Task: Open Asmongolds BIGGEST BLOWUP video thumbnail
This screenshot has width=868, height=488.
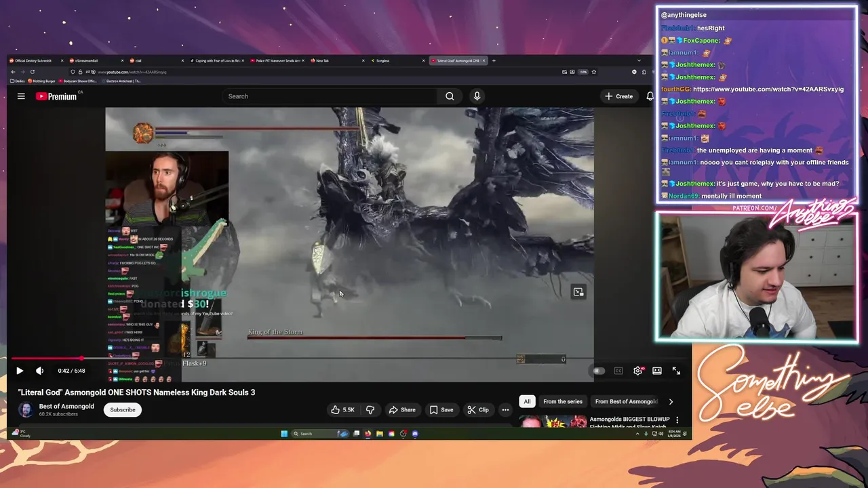Action: coord(553,422)
